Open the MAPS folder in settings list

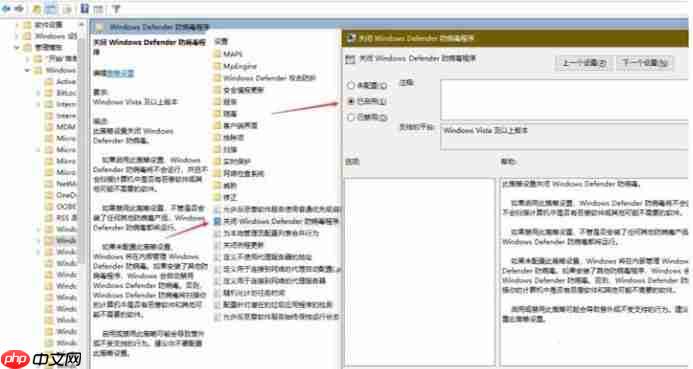(232, 54)
